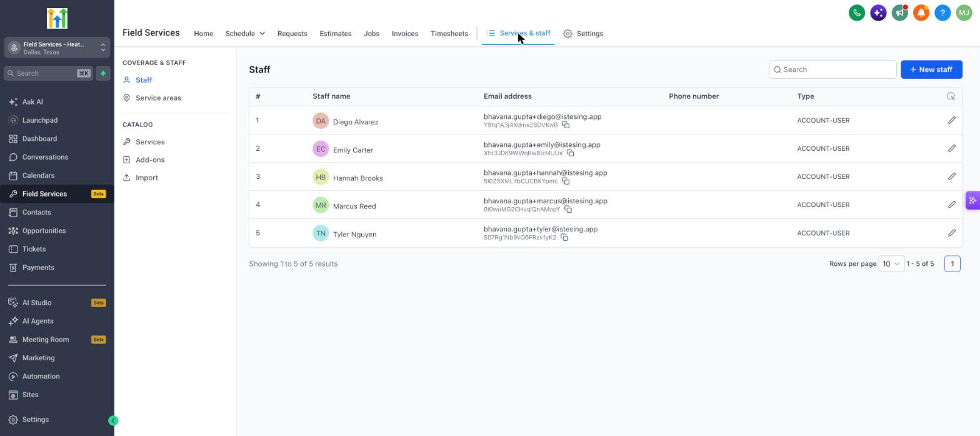
Task: Edit Diego Alvarez with the pencil icon
Action: (x=952, y=120)
